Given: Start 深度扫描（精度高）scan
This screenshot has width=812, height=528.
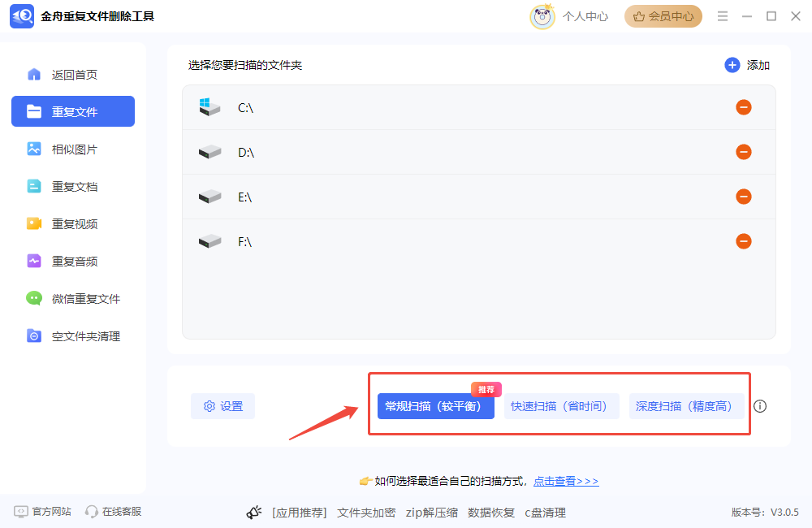Looking at the screenshot, I should [686, 406].
